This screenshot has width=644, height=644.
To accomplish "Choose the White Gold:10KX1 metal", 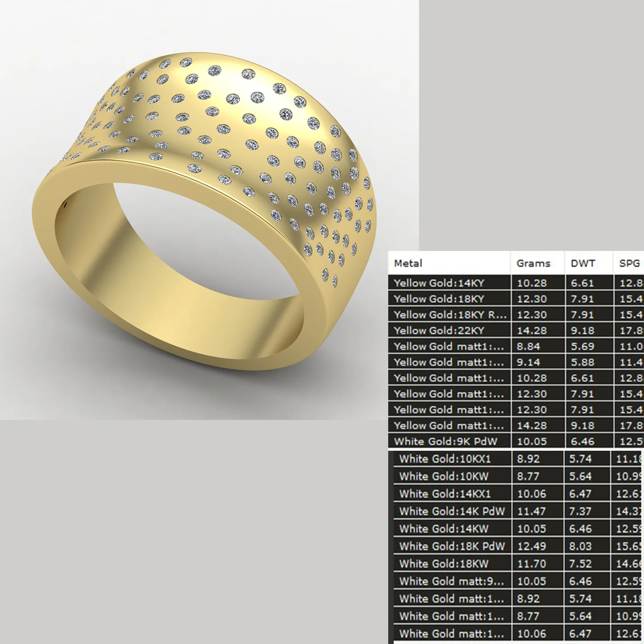I will (x=445, y=459).
